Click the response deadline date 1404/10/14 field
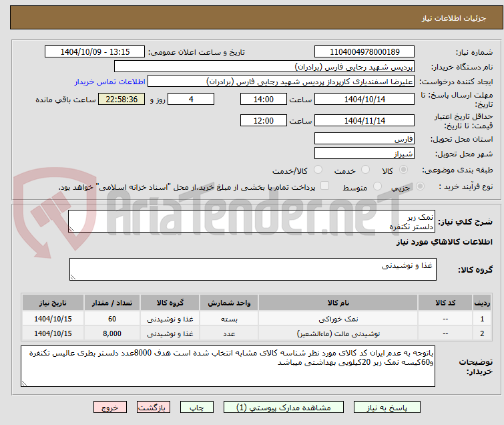This screenshot has height=425, width=504. 364,99
